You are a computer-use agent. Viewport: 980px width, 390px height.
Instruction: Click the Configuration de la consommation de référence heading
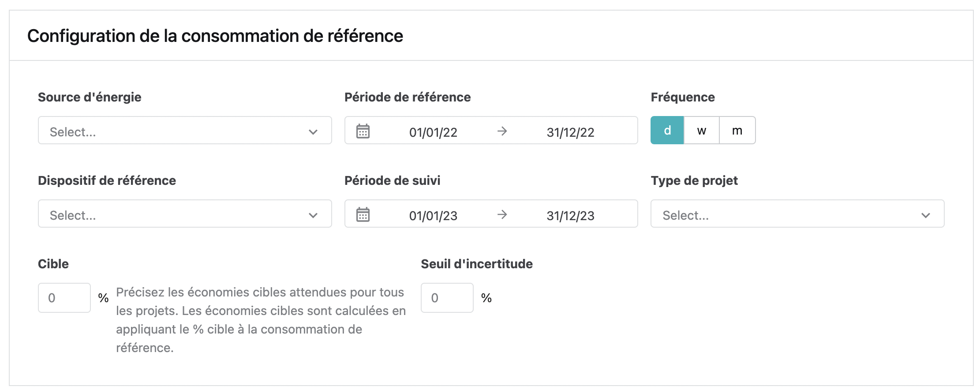tap(215, 36)
